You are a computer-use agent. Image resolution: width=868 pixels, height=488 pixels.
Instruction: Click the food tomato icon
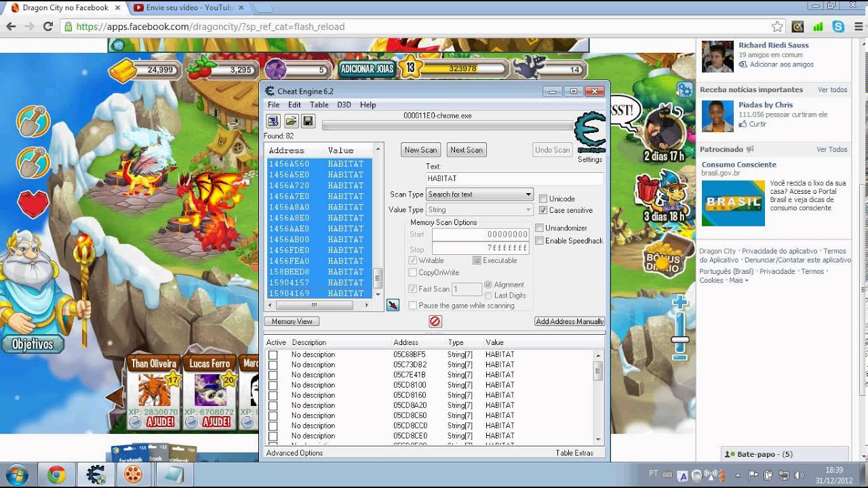[x=201, y=68]
